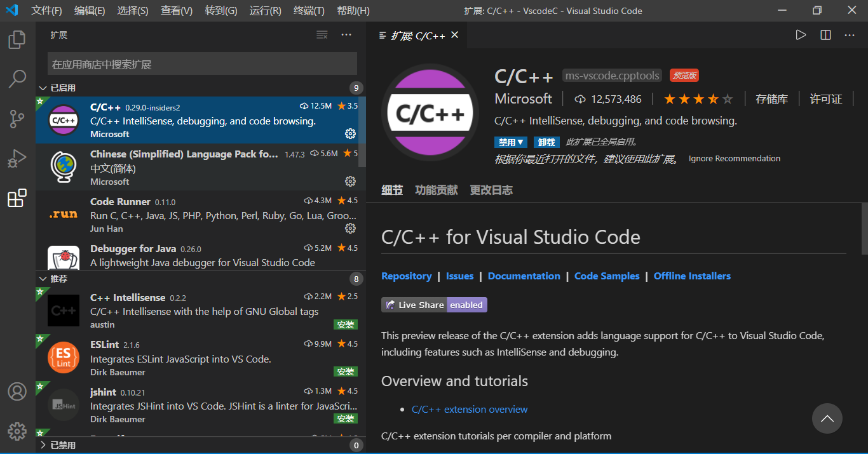Open the 编辑(E) menu
Image resolution: width=868 pixels, height=454 pixels.
tap(90, 11)
